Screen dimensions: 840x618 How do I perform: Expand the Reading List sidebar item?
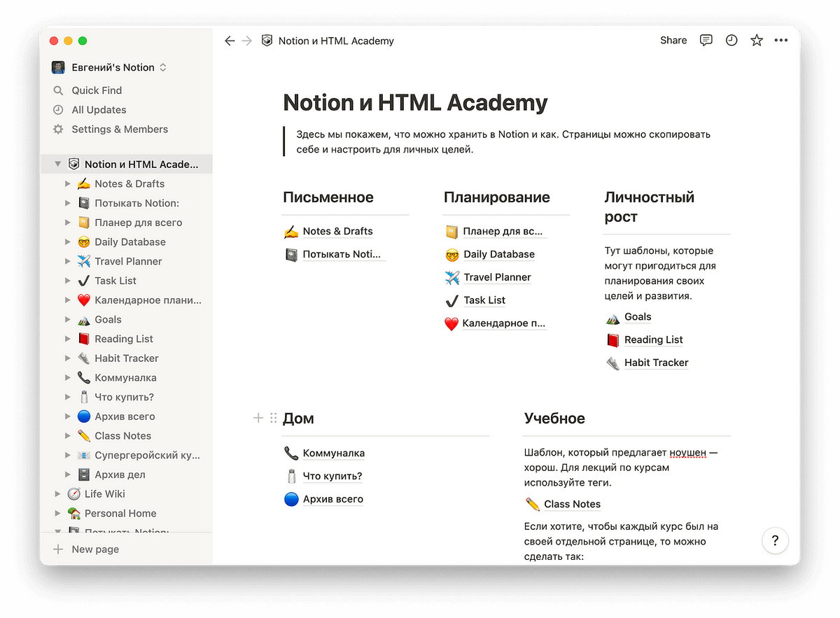[x=68, y=339]
